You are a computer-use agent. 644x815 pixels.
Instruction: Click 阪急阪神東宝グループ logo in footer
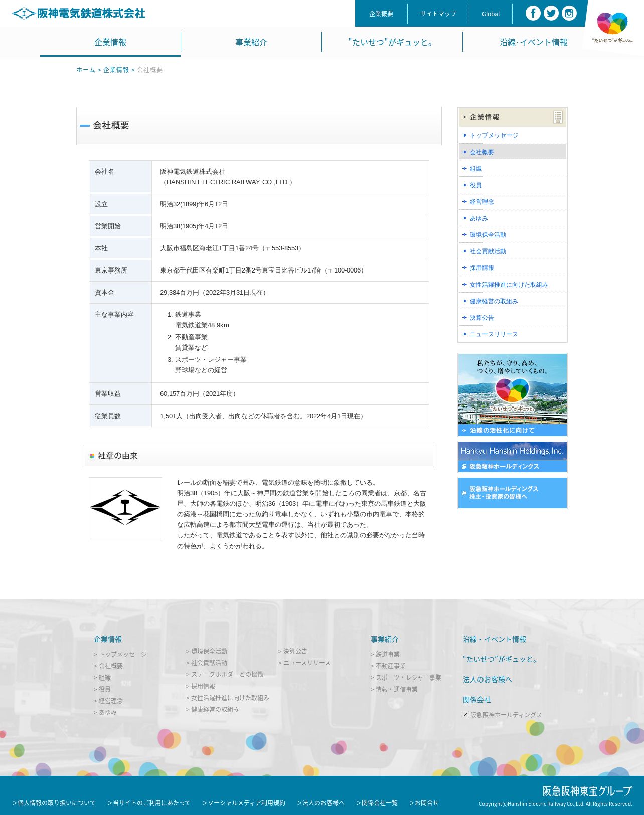(587, 791)
